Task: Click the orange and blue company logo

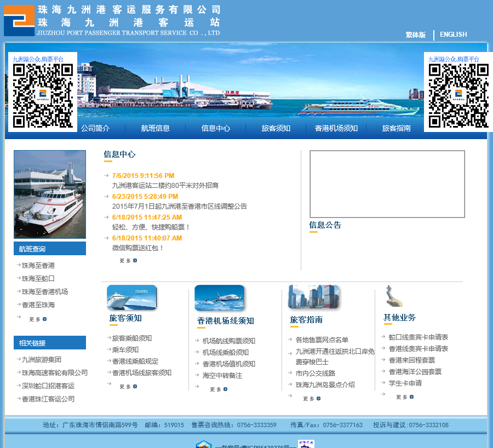Action: click(19, 20)
